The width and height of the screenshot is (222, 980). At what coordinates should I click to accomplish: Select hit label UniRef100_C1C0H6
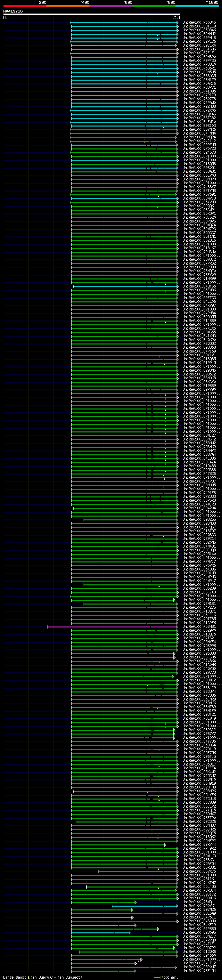pyautogui.click(x=199, y=665)
